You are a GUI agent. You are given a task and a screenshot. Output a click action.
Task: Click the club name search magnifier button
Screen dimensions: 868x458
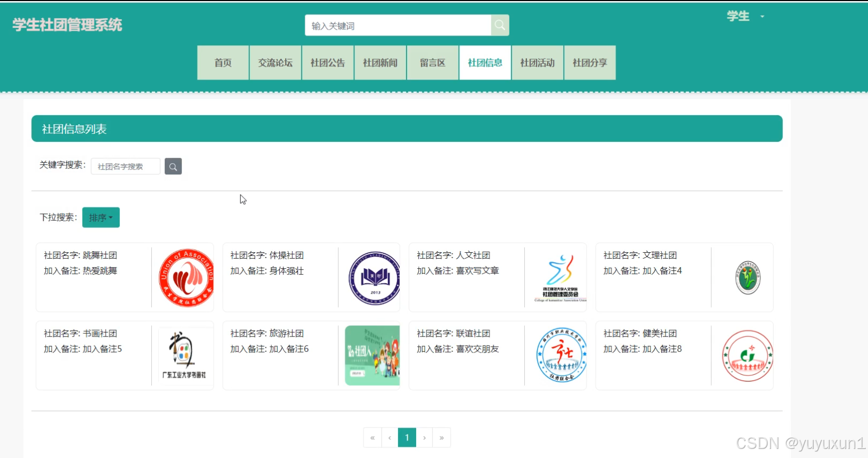click(x=173, y=166)
